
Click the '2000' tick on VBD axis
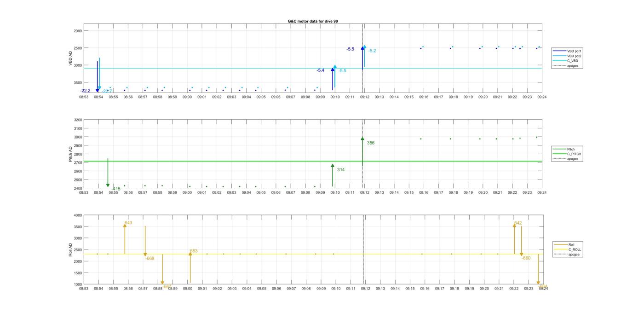click(x=78, y=31)
